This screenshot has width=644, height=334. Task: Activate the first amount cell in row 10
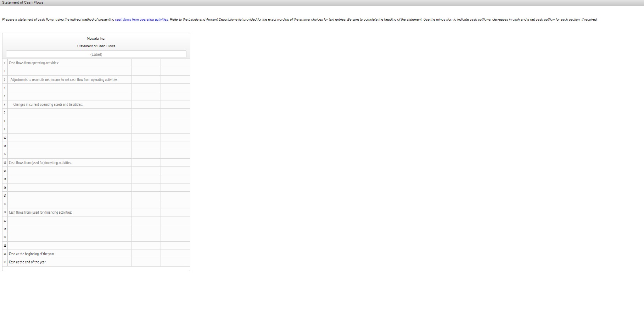click(x=146, y=138)
